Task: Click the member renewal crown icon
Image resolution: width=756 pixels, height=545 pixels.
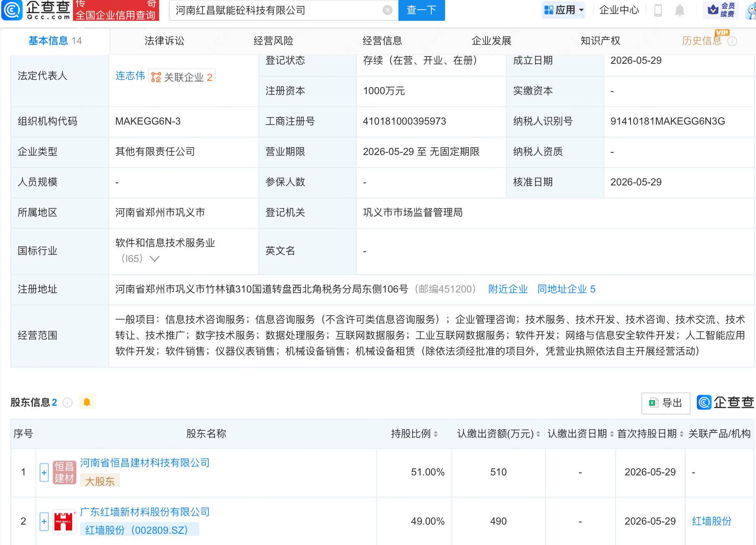Action: tap(721, 10)
